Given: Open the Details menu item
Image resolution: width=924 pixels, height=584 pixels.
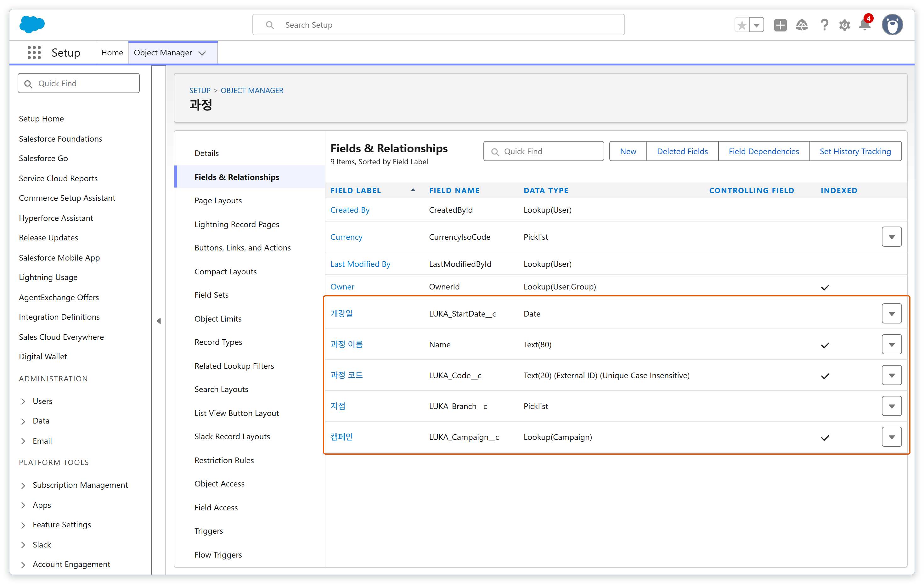Looking at the screenshot, I should [x=206, y=153].
